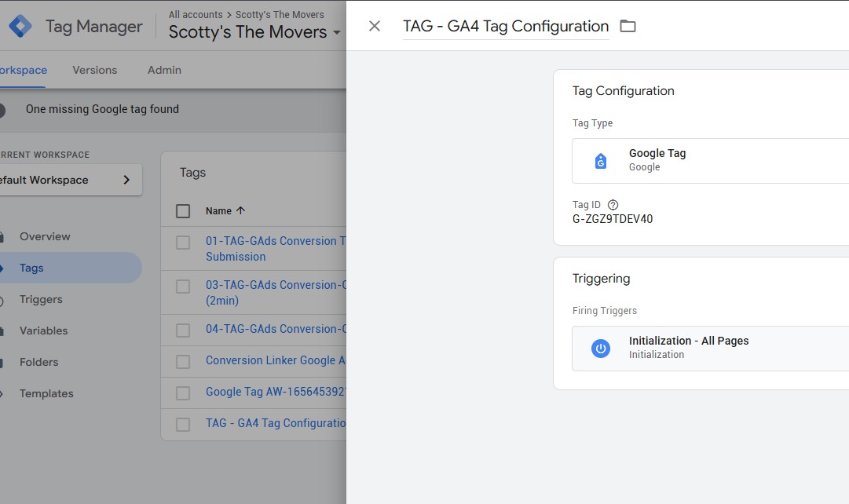Click the Google Tag type card
This screenshot has width=849, height=504.
pos(711,161)
